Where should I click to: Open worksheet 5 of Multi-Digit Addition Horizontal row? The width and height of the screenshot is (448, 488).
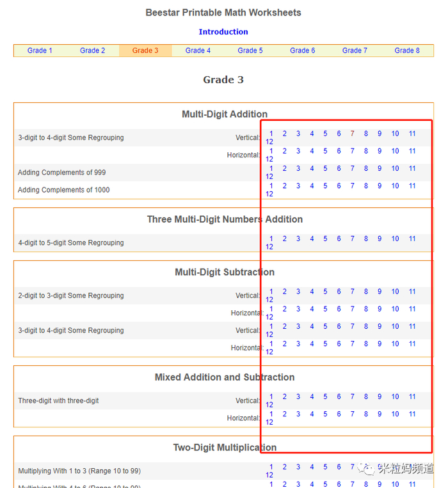pos(325,151)
